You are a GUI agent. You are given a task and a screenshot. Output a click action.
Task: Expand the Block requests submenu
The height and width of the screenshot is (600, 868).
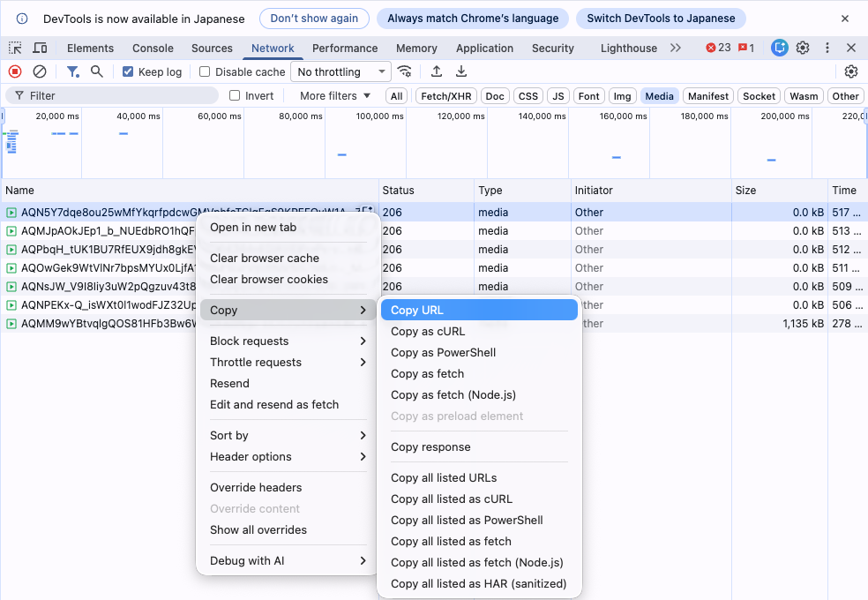tap(287, 341)
